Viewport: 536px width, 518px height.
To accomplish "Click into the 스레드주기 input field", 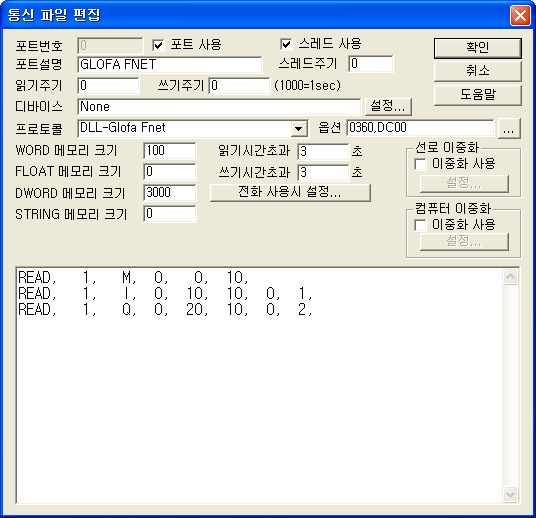I will point(371,64).
